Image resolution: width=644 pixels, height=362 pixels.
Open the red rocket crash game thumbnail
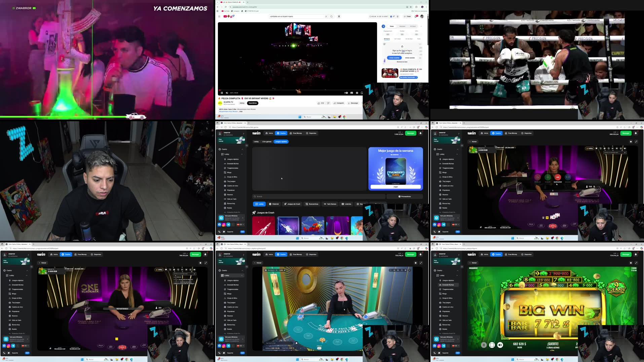[x=263, y=226]
